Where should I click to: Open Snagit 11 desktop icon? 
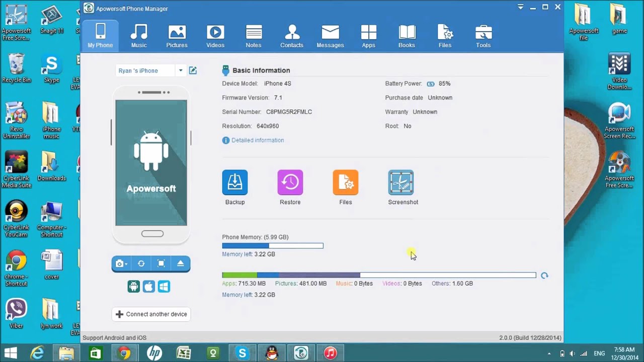coord(51,20)
